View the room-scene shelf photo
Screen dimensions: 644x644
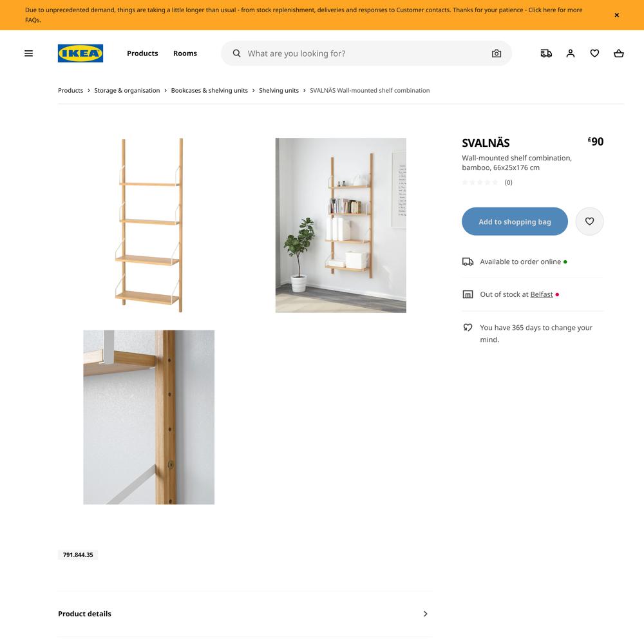(341, 225)
